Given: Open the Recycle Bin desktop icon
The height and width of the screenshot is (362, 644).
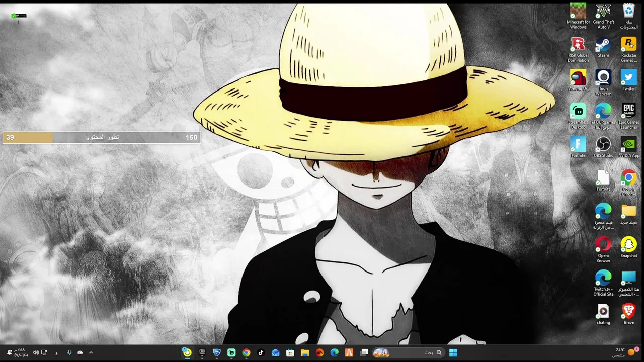Looking at the screenshot, I should [x=629, y=16].
